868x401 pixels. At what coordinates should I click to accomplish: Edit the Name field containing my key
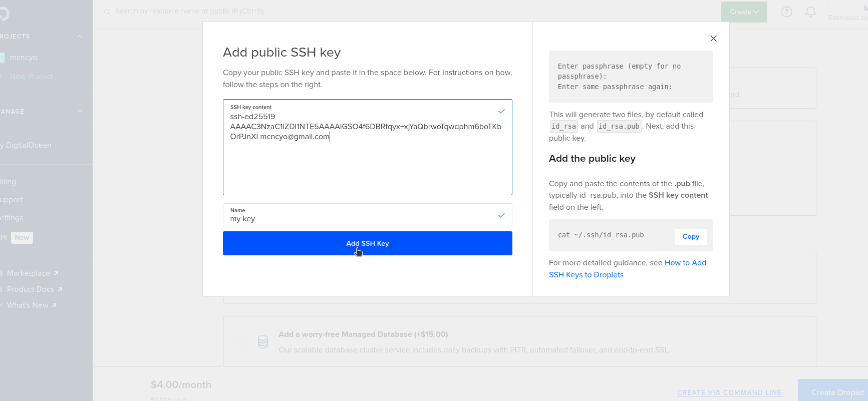[367, 215]
